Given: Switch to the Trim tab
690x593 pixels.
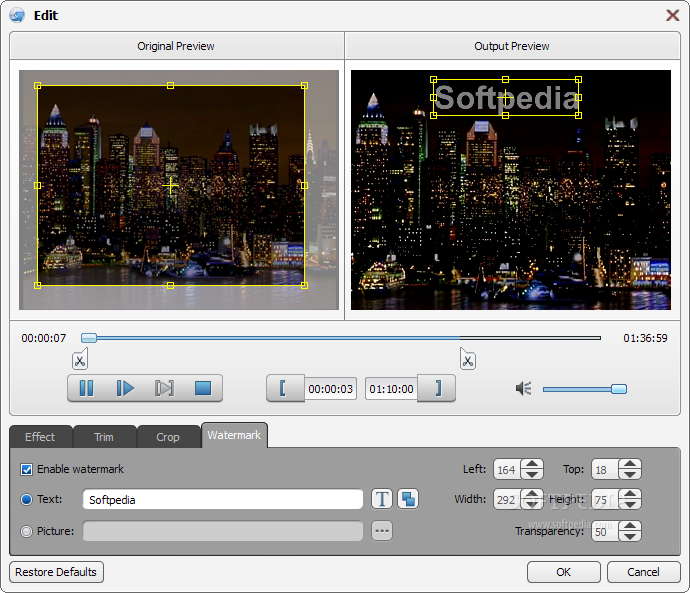Looking at the screenshot, I should tap(104, 437).
